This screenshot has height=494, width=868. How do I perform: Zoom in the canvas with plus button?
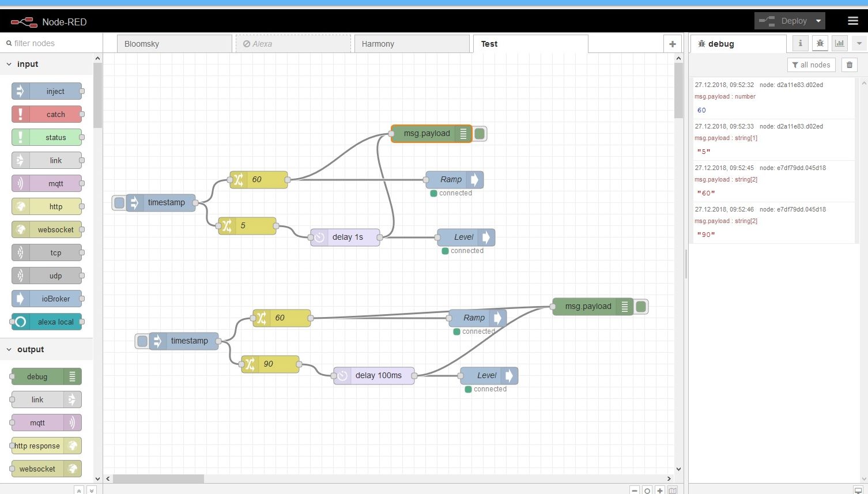[x=660, y=490]
